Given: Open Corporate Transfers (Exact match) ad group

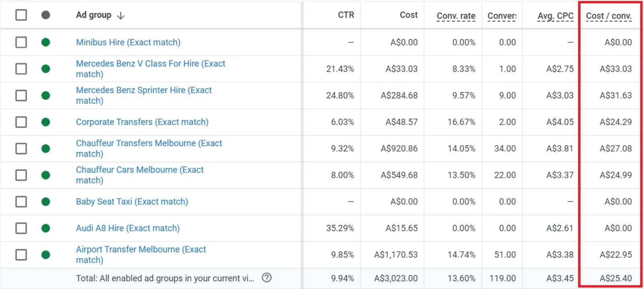Looking at the screenshot, I should 142,122.
